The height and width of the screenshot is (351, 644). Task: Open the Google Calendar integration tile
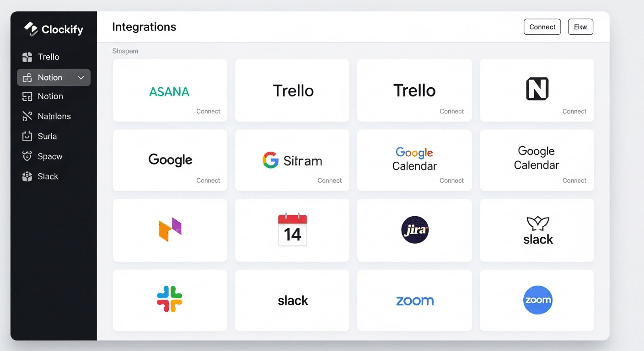414,160
